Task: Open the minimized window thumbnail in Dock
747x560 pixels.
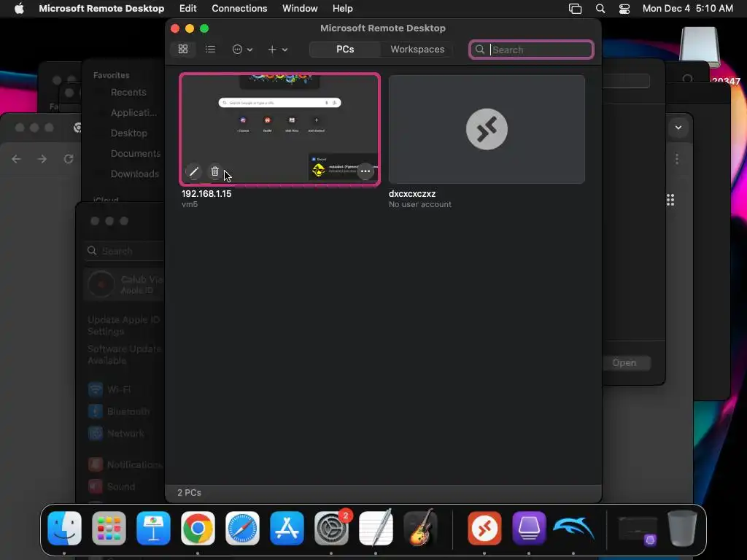Action: coord(638,530)
